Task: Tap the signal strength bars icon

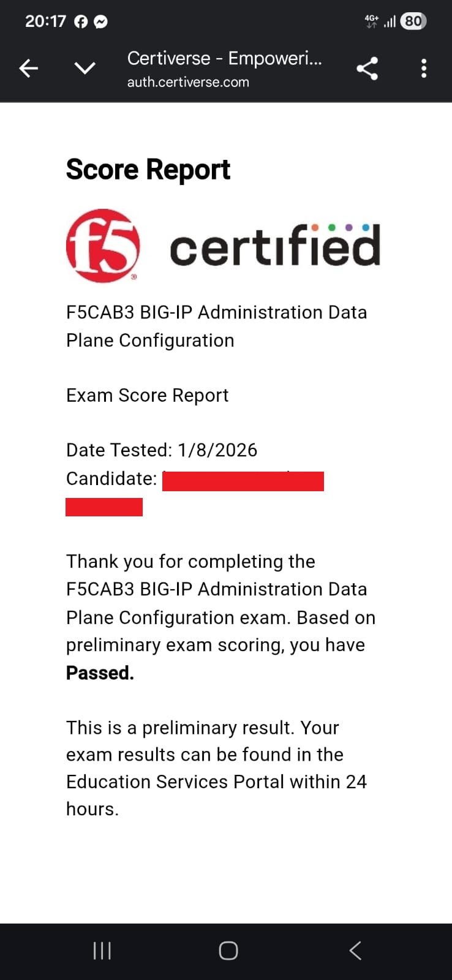Action: (390, 22)
